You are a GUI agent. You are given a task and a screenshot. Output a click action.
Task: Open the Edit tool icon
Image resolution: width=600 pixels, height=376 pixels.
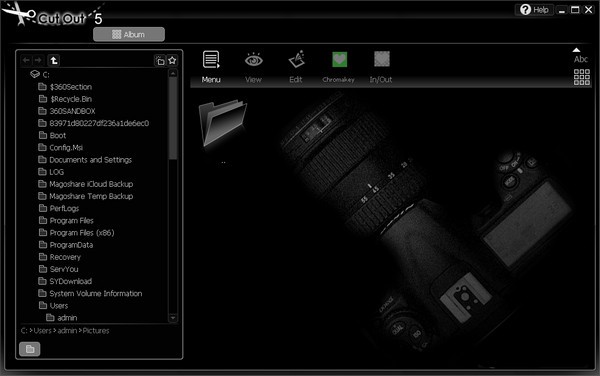tap(296, 60)
